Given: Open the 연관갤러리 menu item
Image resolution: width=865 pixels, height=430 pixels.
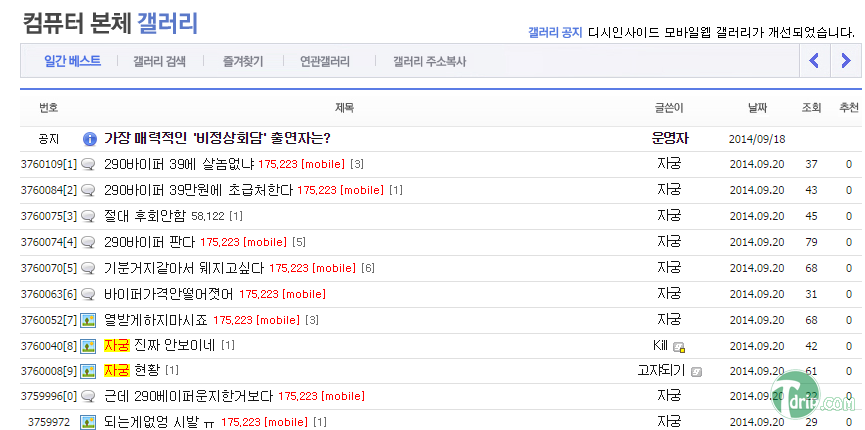Looking at the screenshot, I should pos(325,61).
